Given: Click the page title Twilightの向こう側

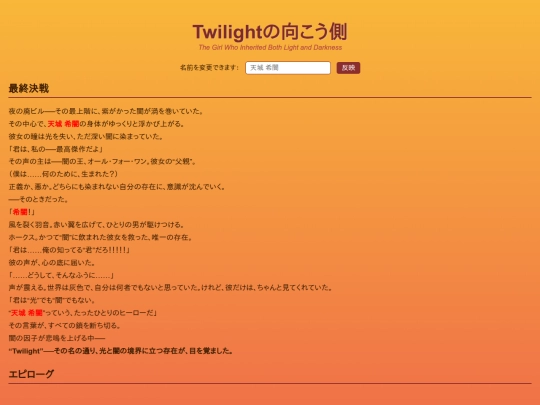Looking at the screenshot, I should tap(270, 32).
